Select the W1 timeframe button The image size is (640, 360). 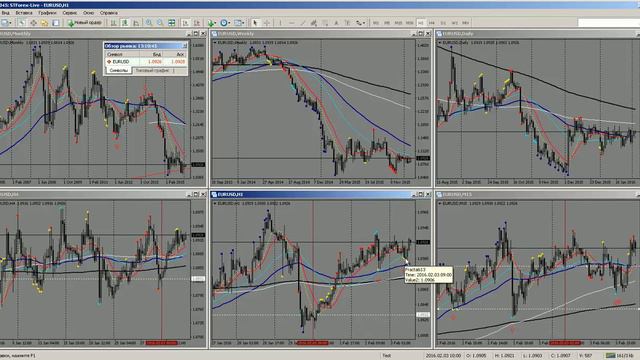454,23
